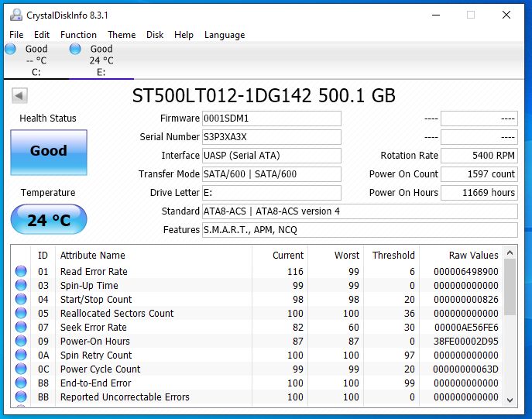Open the Language menu

(x=225, y=35)
